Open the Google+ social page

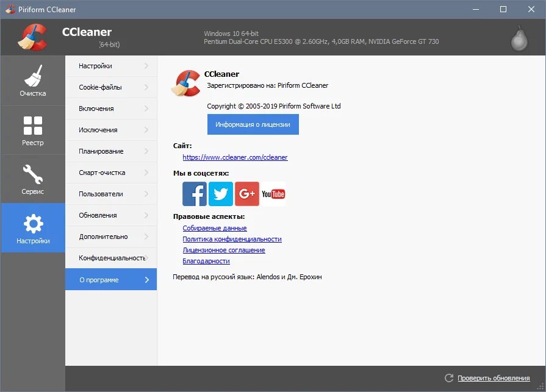click(247, 194)
